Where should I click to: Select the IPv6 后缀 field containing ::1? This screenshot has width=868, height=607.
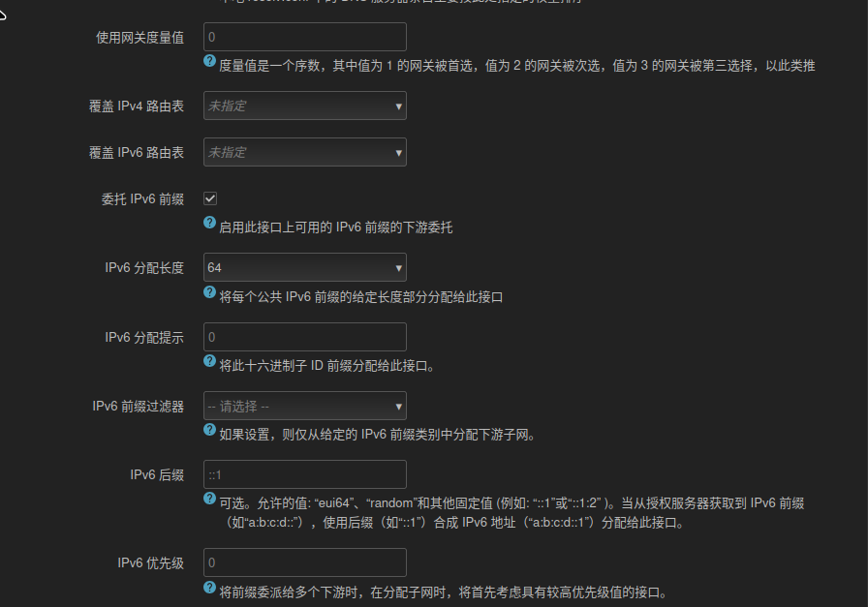click(x=304, y=474)
